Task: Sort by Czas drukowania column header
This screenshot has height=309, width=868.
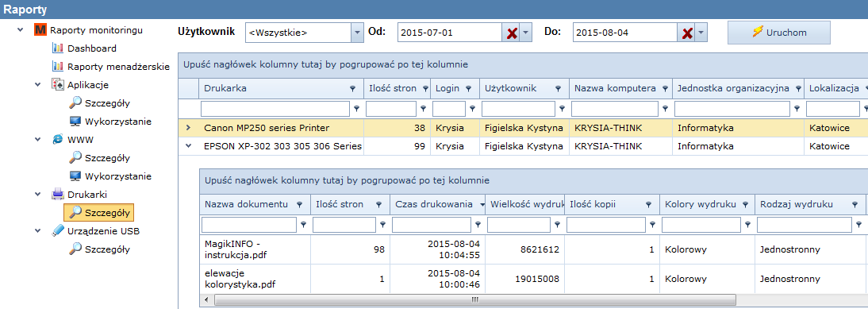Action: (434, 204)
